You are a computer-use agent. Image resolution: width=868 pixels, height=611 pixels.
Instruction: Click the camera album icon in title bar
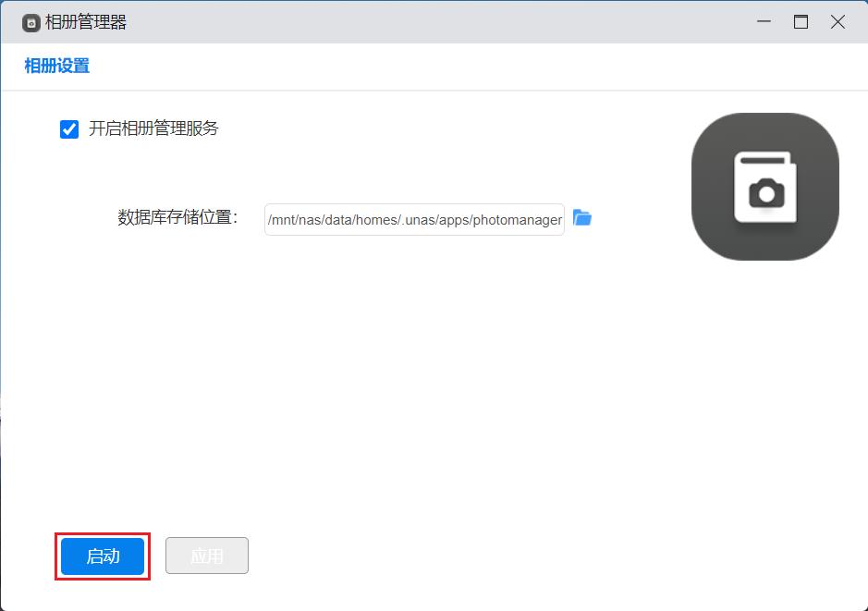pyautogui.click(x=31, y=22)
